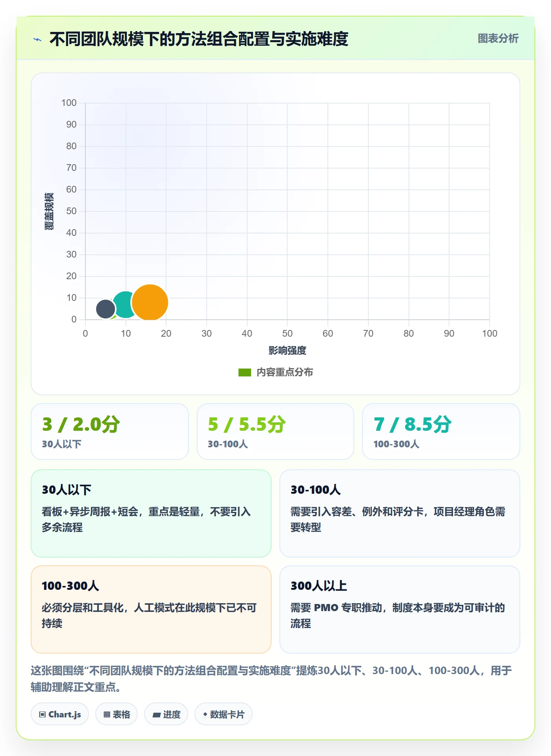Click the 30人以下 label under 3 / 2.0分
The height and width of the screenshot is (756, 551).
62,444
